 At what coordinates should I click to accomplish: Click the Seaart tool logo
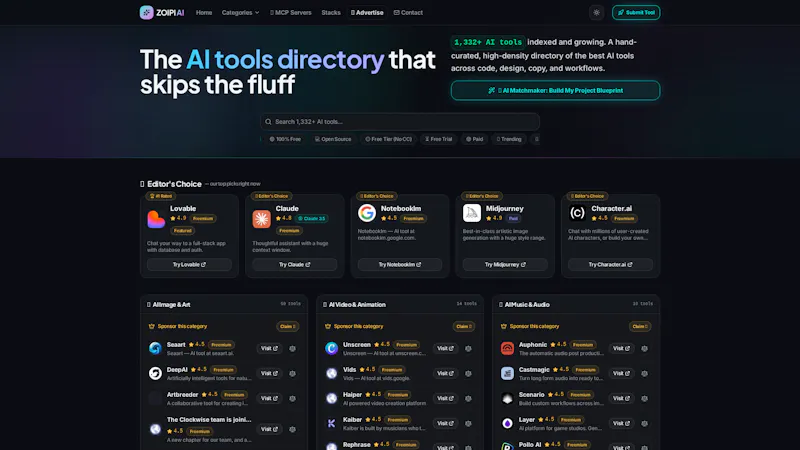click(x=155, y=348)
